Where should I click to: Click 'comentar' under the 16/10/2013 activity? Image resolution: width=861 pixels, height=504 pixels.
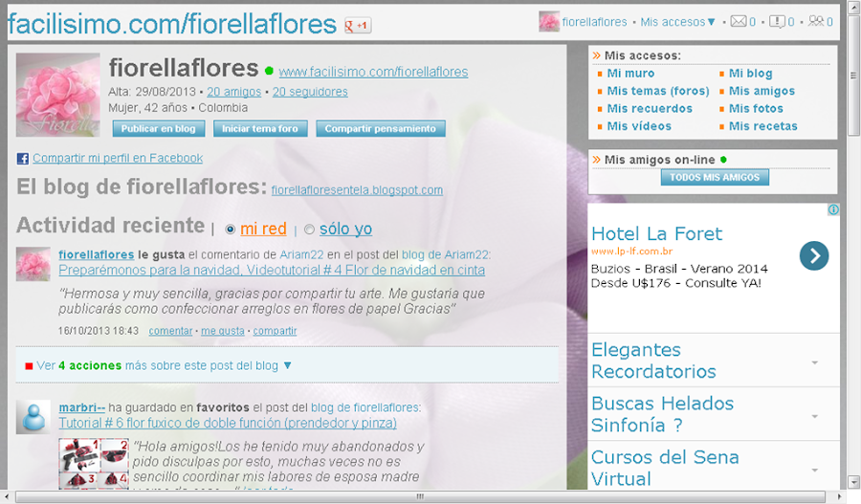171,331
